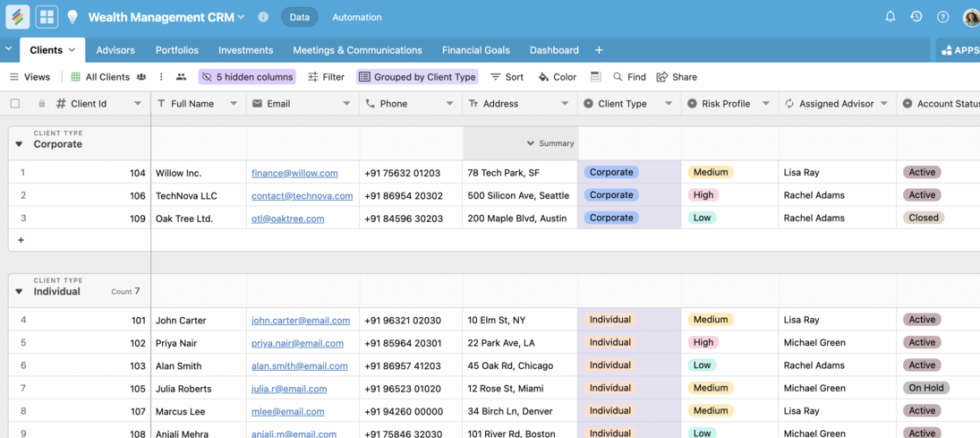
Task: Open the Risk Profile column dropdown
Action: pos(765,104)
